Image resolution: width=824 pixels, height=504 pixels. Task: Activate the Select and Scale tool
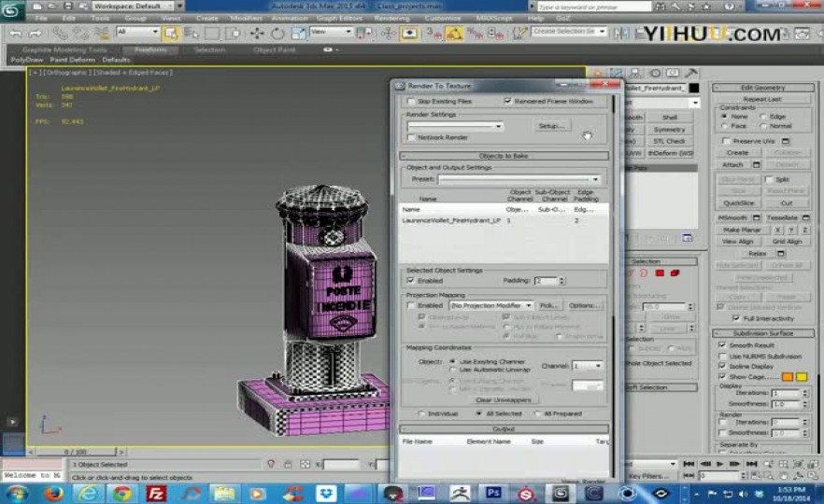coord(298,34)
